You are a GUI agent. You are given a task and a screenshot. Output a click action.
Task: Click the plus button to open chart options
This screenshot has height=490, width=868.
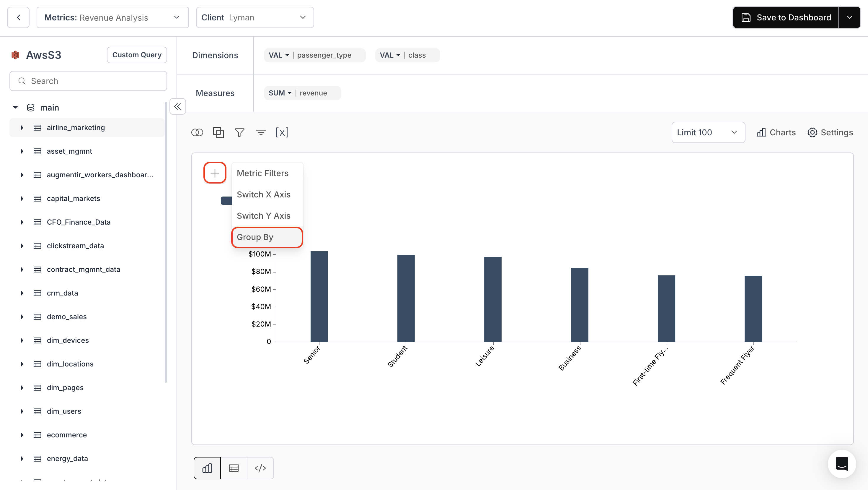[x=215, y=172]
